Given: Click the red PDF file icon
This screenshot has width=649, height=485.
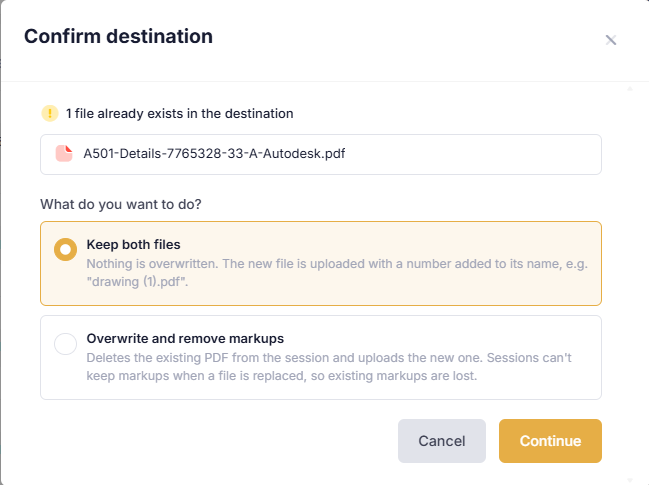Looking at the screenshot, I should click(x=64, y=154).
